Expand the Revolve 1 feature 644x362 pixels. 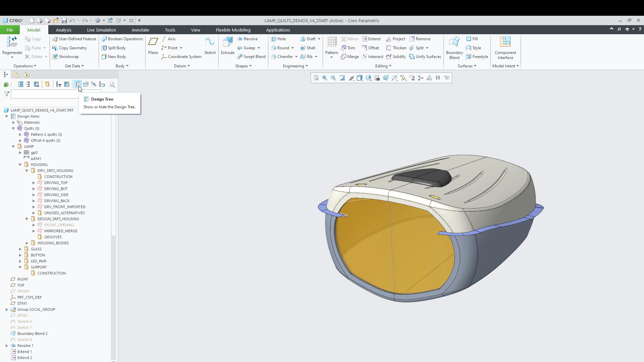point(7,346)
